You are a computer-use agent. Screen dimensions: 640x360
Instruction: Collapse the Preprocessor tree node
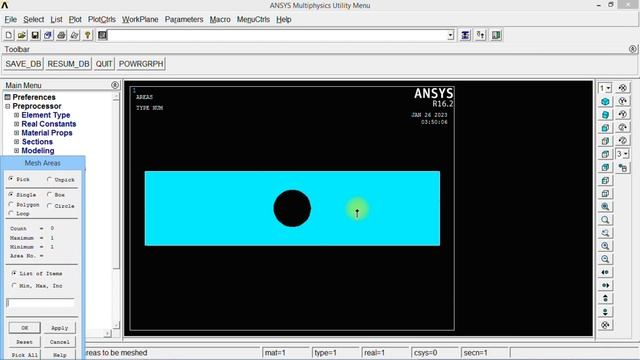tap(7, 106)
